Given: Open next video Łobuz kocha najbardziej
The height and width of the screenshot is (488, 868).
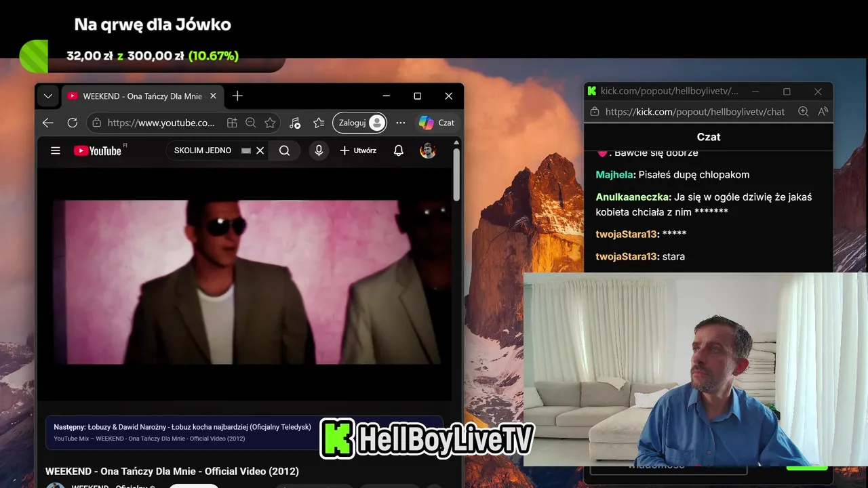Looking at the screenshot, I should coord(182,427).
